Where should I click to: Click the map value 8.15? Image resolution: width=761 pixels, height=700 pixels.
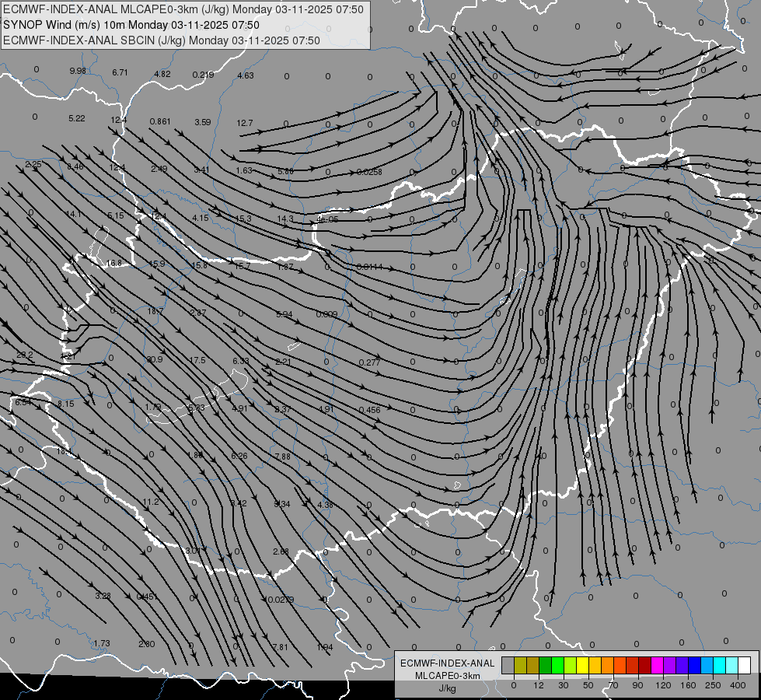[65, 404]
